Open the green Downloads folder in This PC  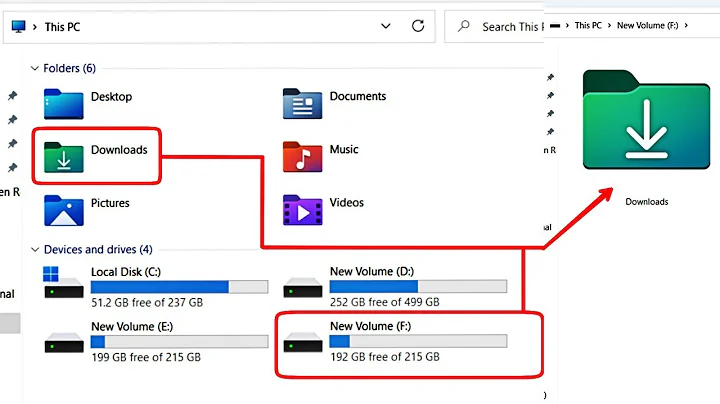coord(63,157)
